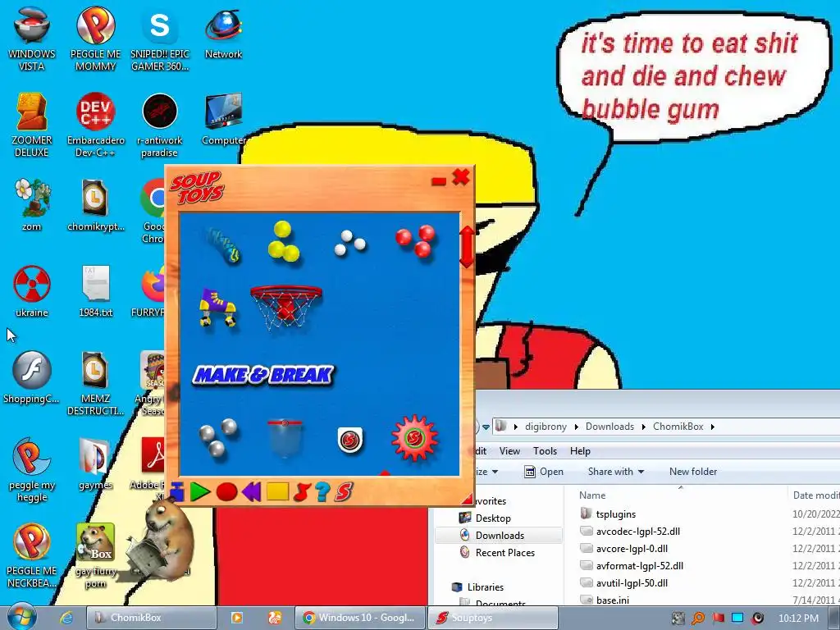Switch to Windows 10 - Google Chrome taskbar button
This screenshot has width=840, height=630.
[x=360, y=618]
